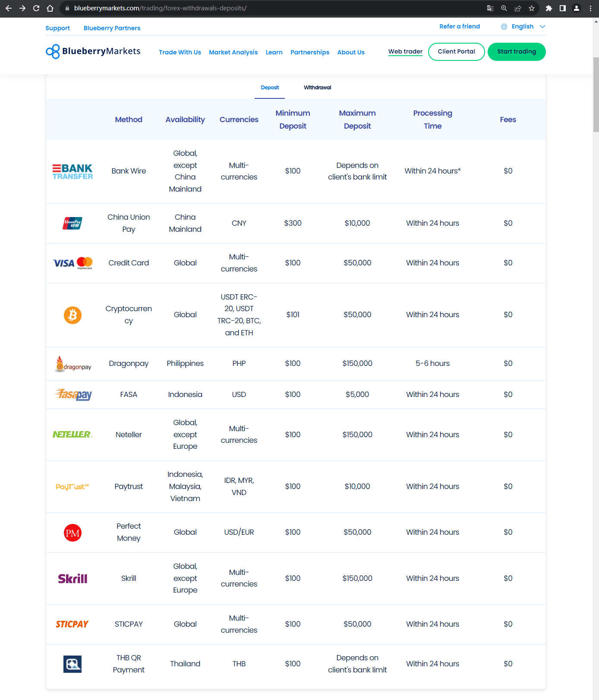599x700 pixels.
Task: Click the 5-6 hours processing time
Action: pos(432,363)
